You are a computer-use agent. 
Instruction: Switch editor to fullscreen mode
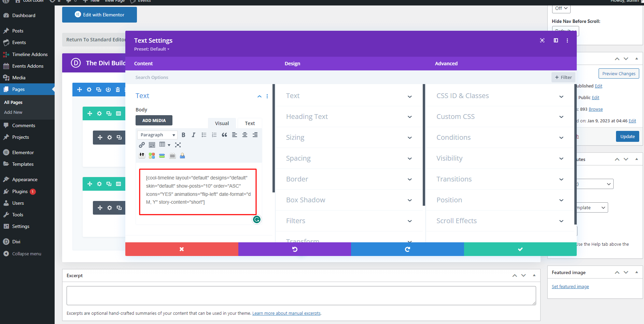[178, 145]
